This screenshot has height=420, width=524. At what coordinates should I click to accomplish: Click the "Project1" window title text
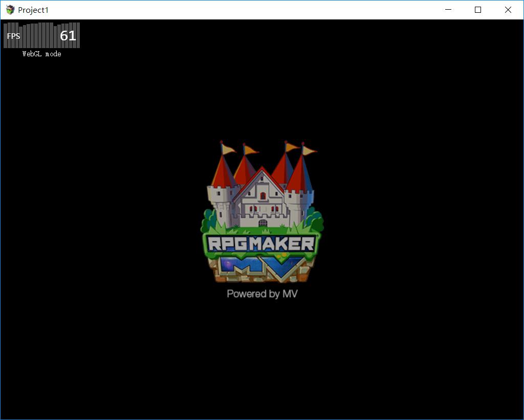point(33,10)
